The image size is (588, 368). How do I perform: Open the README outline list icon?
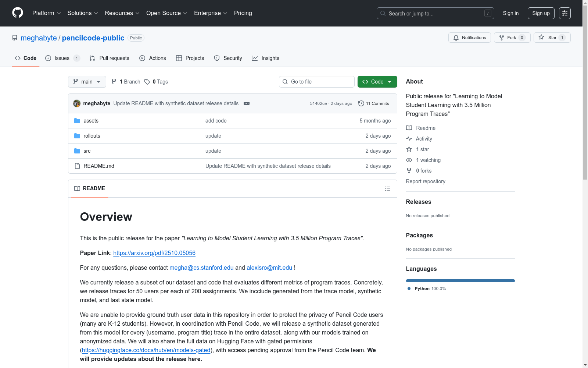[388, 189]
